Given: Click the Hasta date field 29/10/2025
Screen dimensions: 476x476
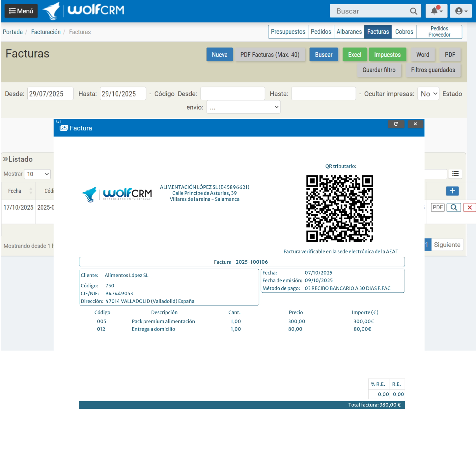Looking at the screenshot, I should coord(123,93).
